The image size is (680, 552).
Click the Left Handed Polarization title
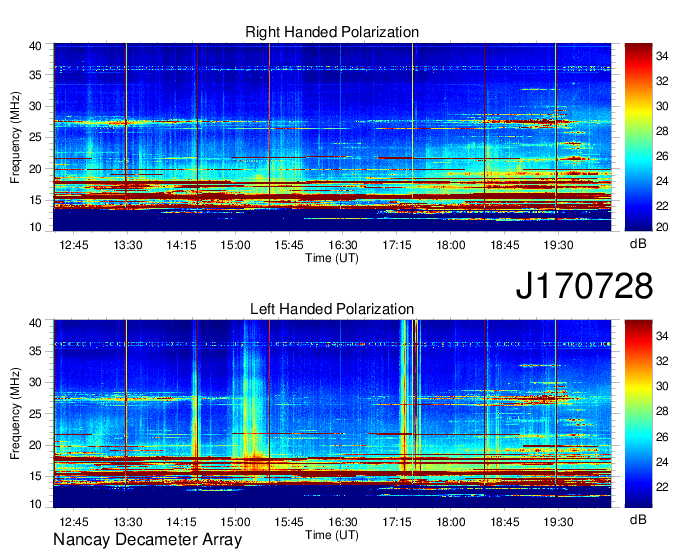332,309
